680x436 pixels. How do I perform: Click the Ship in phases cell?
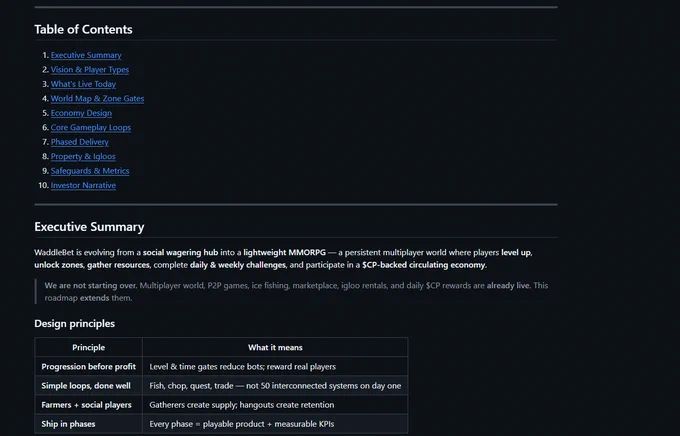(88, 424)
